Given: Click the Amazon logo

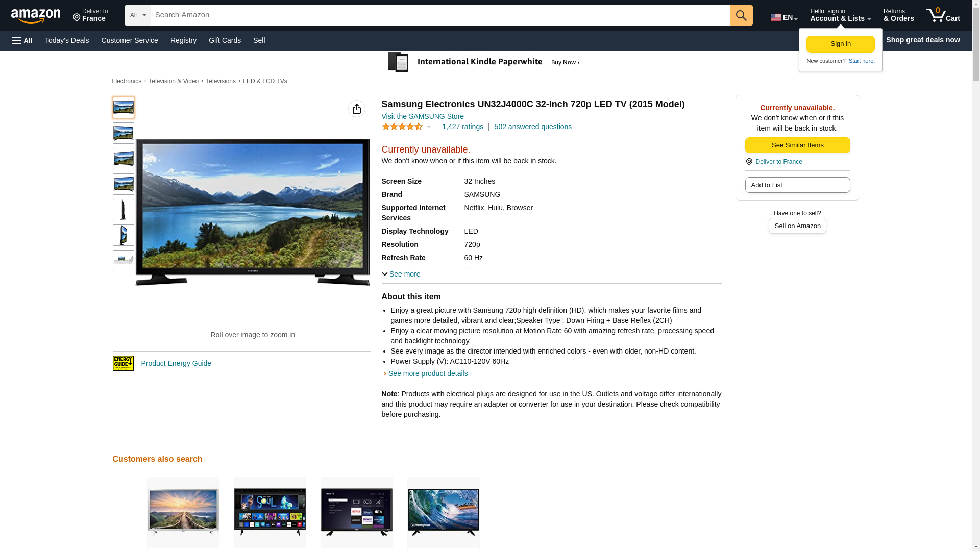Looking at the screenshot, I should [x=36, y=16].
